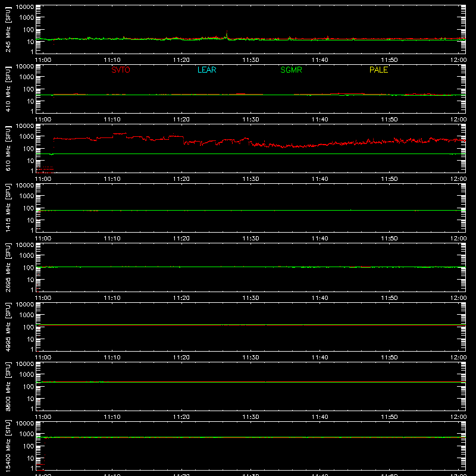476x476 pixels.
Task: Click the 11:20 time label under 410 MHz panel
Action: pos(181,120)
